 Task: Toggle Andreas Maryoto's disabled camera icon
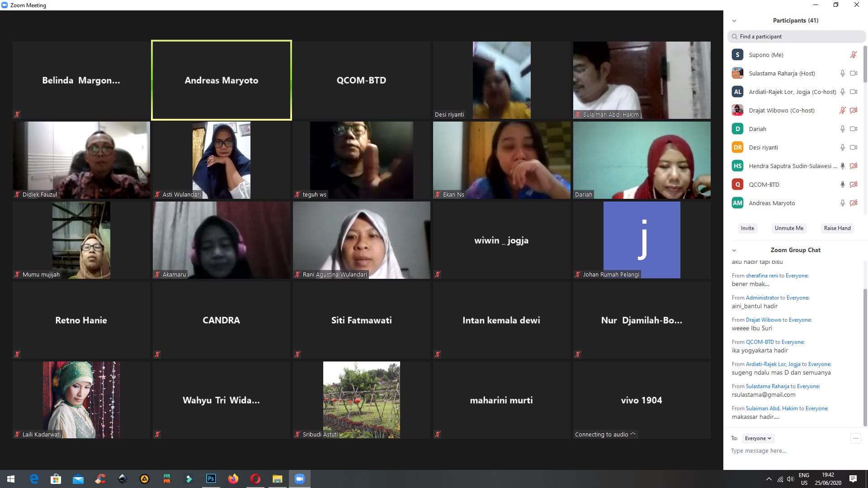click(854, 203)
